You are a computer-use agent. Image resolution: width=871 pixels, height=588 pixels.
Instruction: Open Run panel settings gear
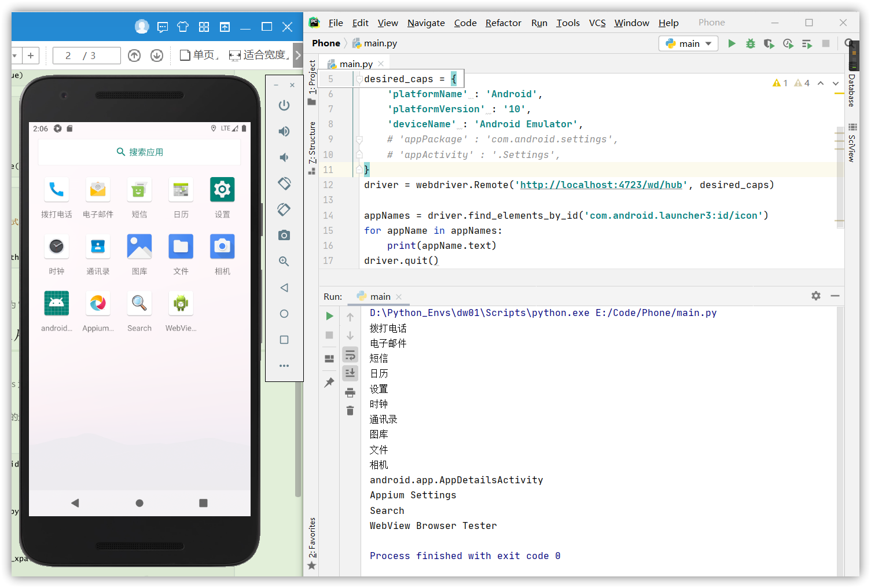816,296
